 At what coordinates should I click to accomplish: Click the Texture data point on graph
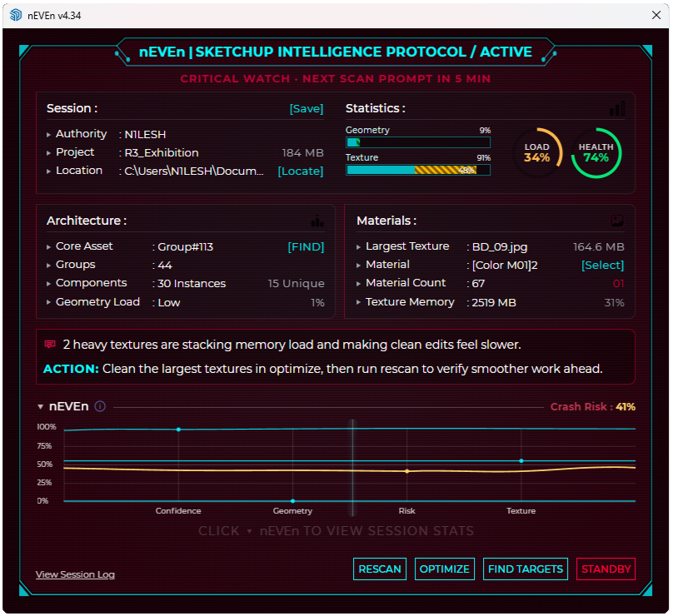coord(521,460)
